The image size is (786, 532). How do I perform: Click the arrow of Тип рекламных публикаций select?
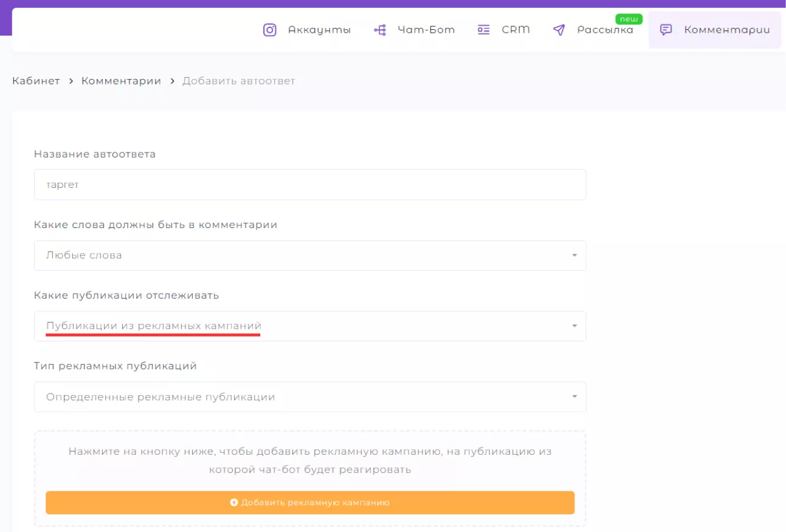(574, 397)
